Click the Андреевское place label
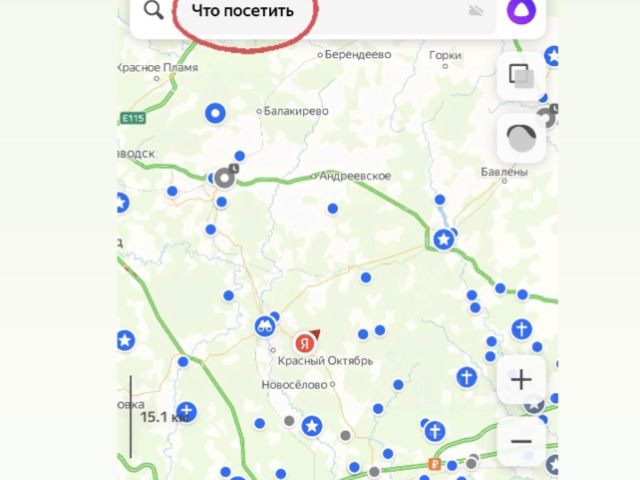Image resolution: width=640 pixels, height=480 pixels. [x=355, y=176]
